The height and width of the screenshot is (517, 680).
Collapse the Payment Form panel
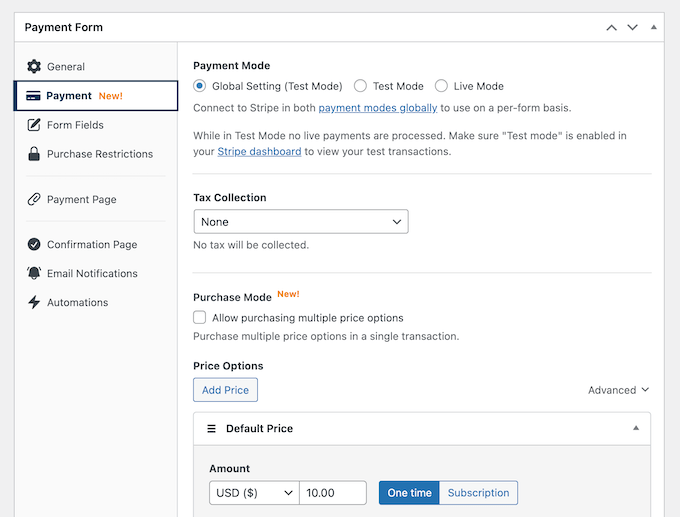[654, 27]
